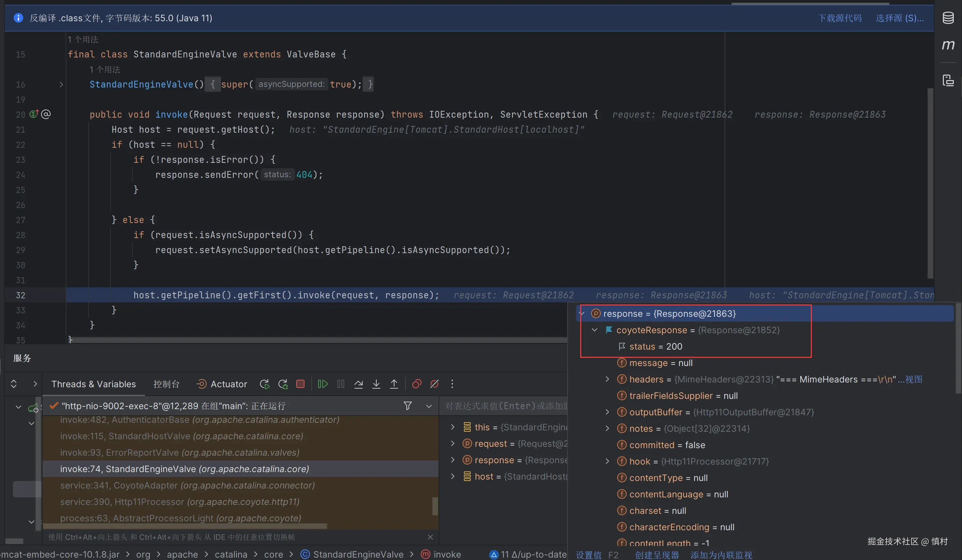
Task: Switch to the 控制台 tab
Action: point(166,384)
